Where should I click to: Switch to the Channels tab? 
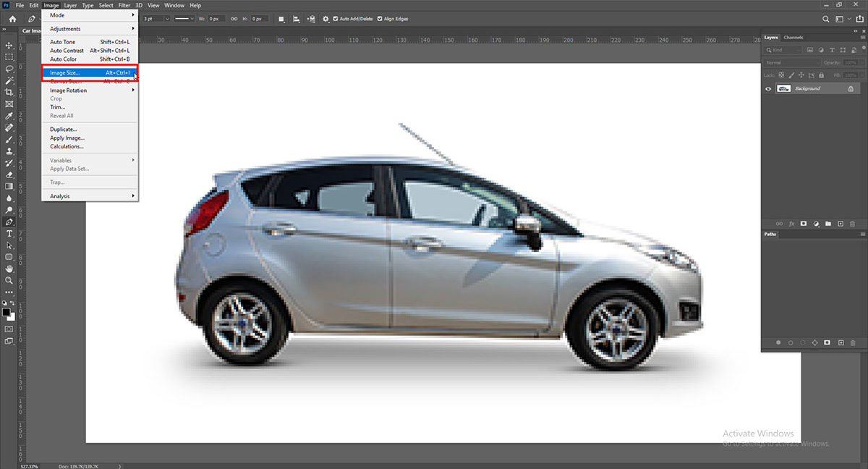793,37
